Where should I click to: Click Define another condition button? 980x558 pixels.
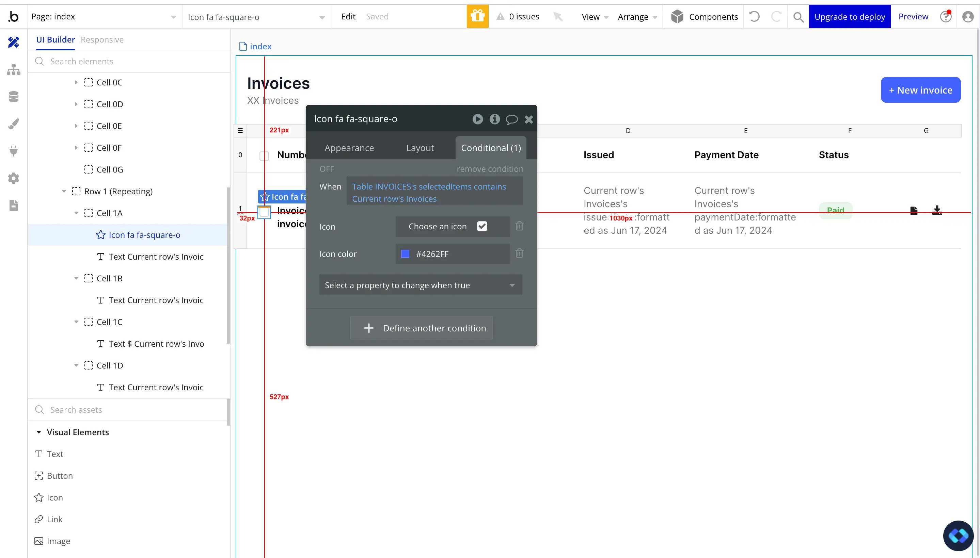[421, 328]
